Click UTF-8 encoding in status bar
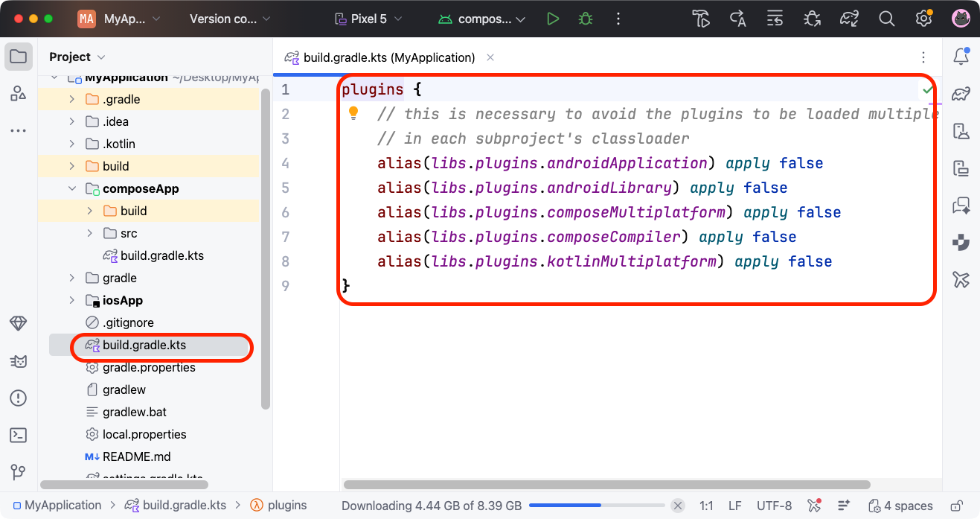 tap(774, 506)
